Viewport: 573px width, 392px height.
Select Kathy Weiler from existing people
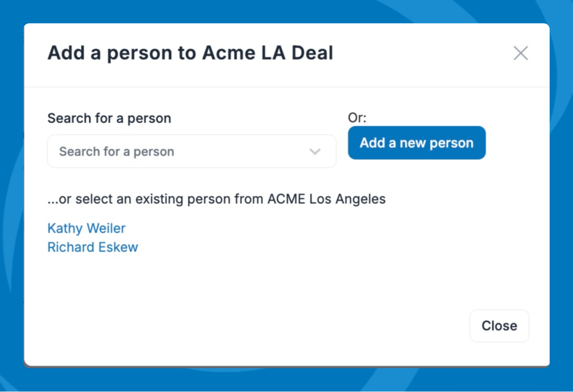click(x=86, y=228)
